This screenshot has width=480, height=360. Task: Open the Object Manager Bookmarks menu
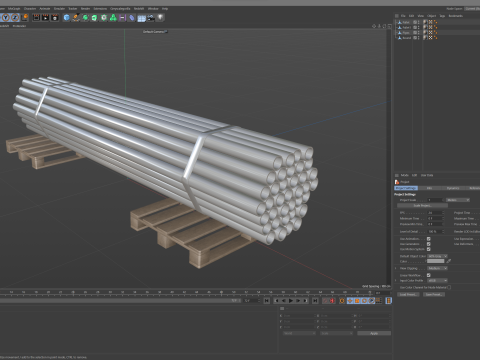pyautogui.click(x=455, y=16)
